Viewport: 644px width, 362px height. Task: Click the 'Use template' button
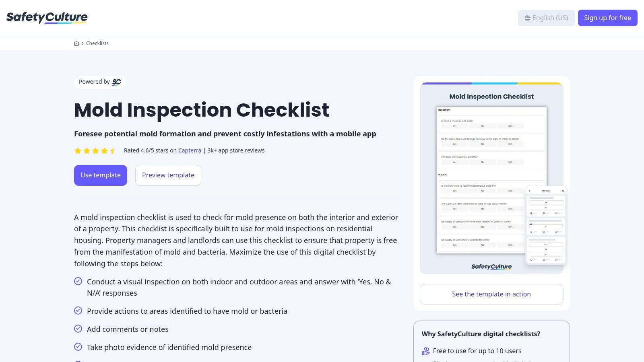pyautogui.click(x=100, y=175)
